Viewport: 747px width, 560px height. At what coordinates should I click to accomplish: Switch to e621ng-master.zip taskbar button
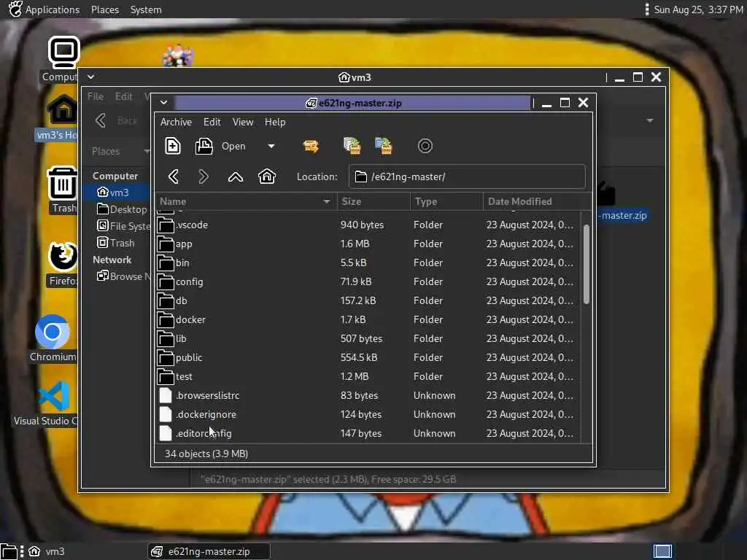point(209,551)
